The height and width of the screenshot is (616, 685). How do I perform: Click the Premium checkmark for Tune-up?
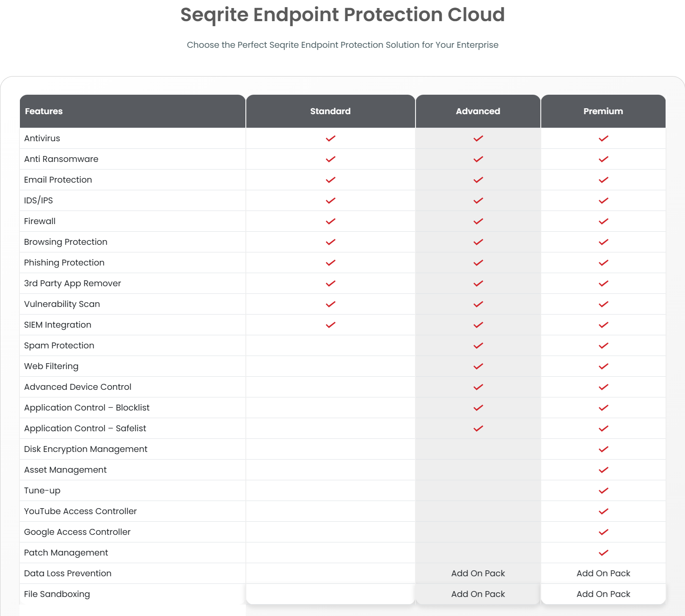(x=603, y=490)
